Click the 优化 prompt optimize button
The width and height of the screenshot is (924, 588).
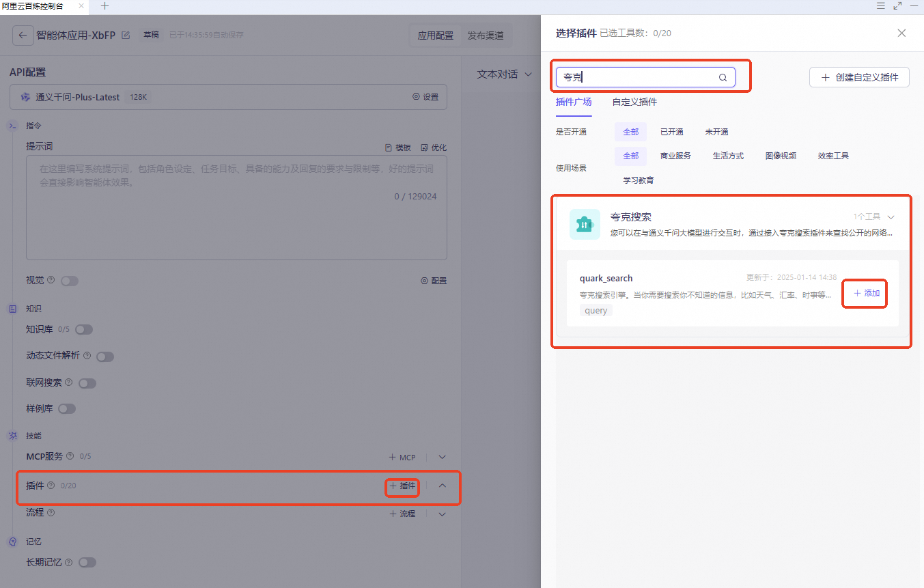tap(434, 148)
